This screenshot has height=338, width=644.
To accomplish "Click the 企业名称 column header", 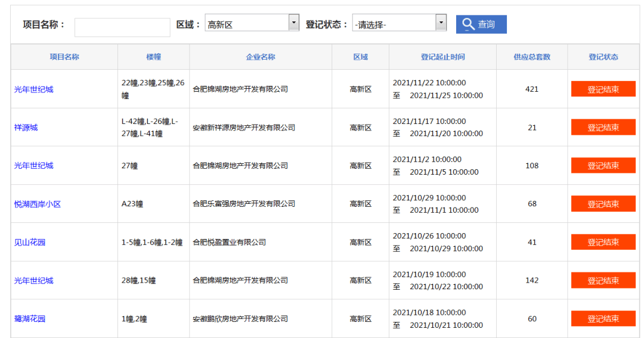I will [x=261, y=57].
